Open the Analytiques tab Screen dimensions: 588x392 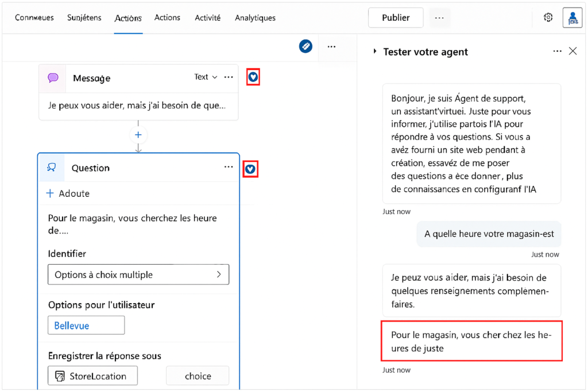coord(255,18)
